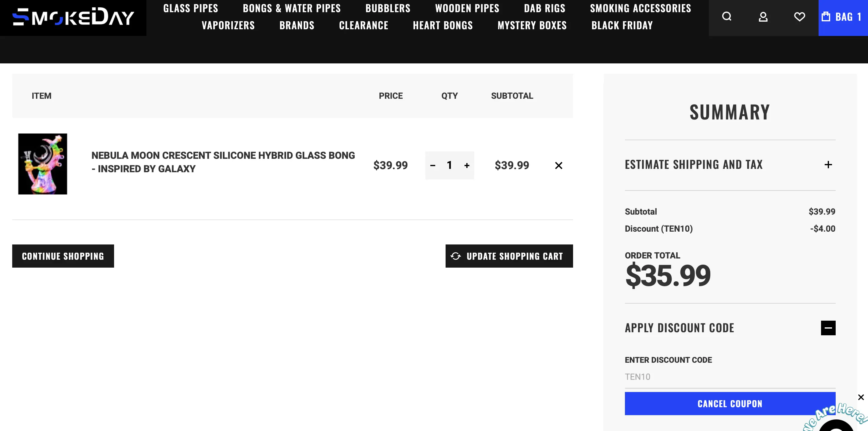Open the Mystery Boxes category
The width and height of the screenshot is (868, 431).
(x=532, y=26)
